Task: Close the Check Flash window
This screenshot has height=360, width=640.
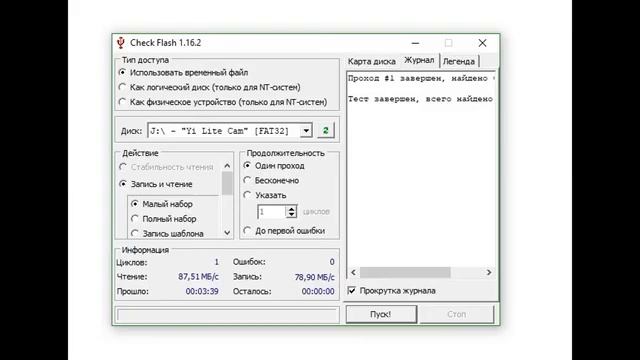Action: (x=482, y=43)
